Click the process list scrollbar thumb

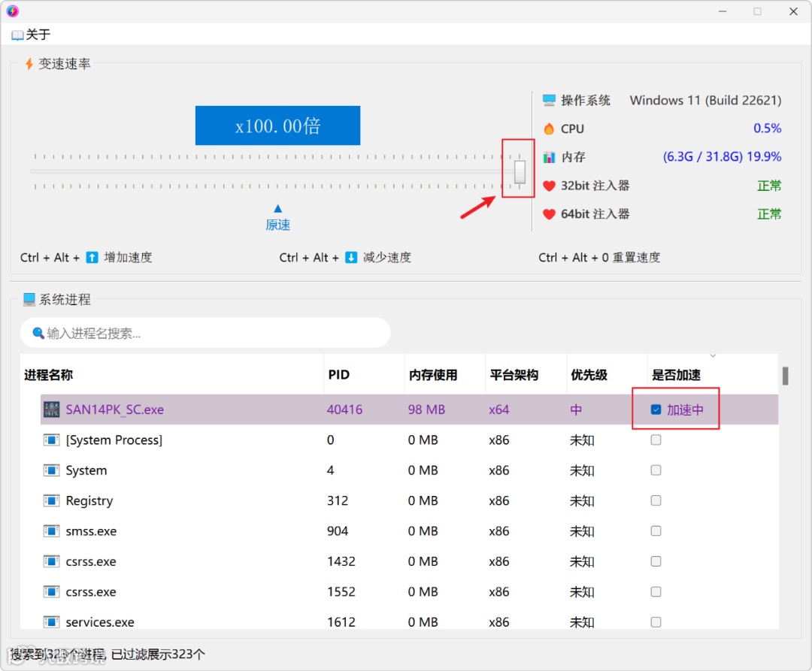(x=785, y=376)
